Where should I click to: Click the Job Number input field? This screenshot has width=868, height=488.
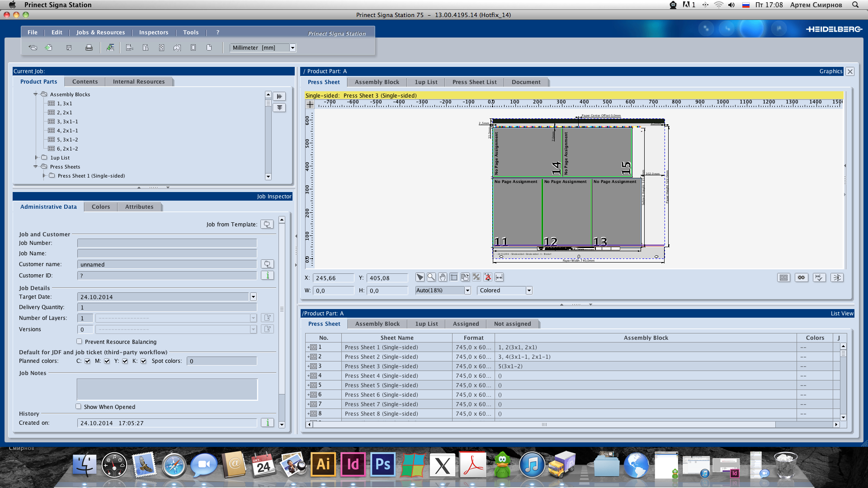[x=167, y=243]
